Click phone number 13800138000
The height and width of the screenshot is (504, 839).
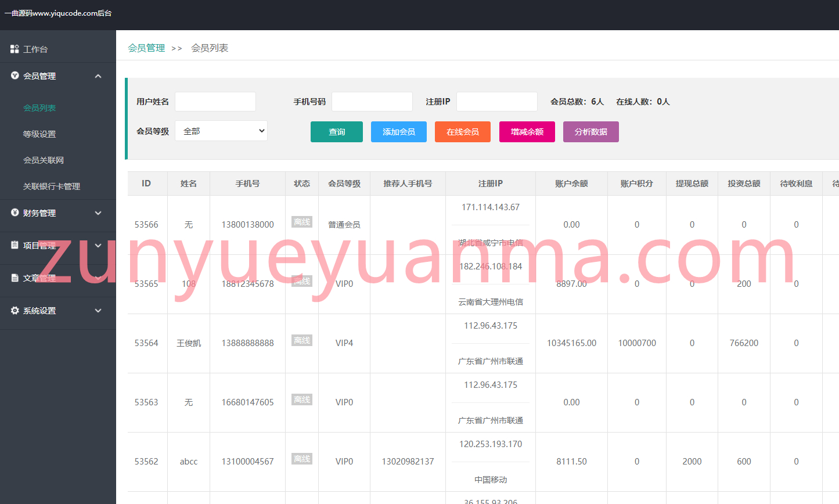pos(247,225)
